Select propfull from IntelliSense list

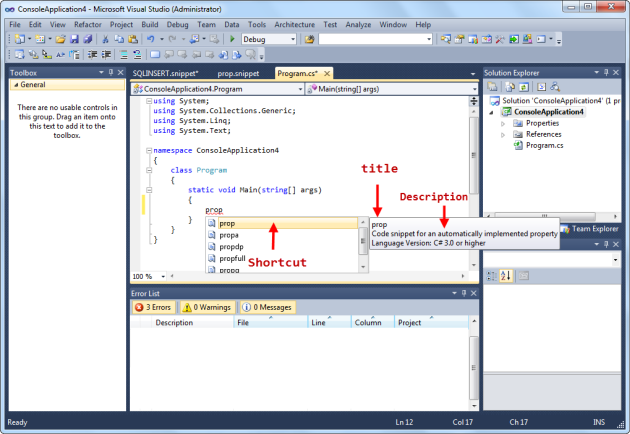[x=231, y=258]
